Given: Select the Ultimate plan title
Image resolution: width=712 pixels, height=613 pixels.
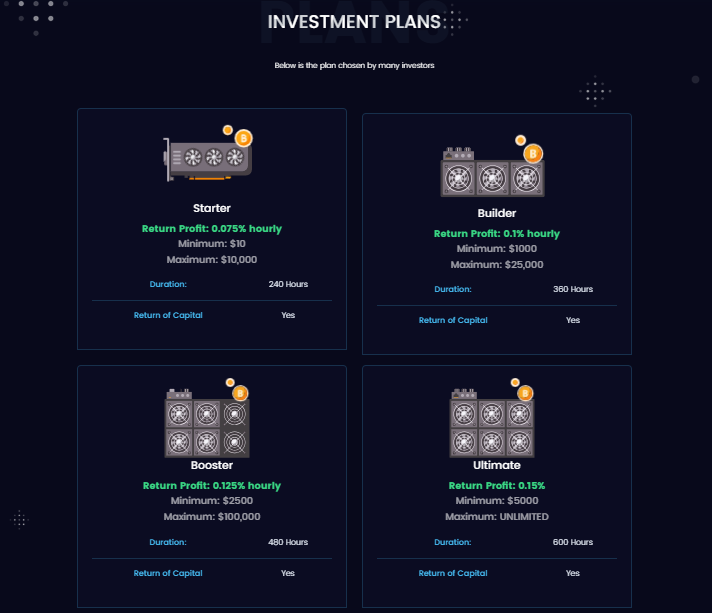Looking at the screenshot, I should pyautogui.click(x=497, y=465).
